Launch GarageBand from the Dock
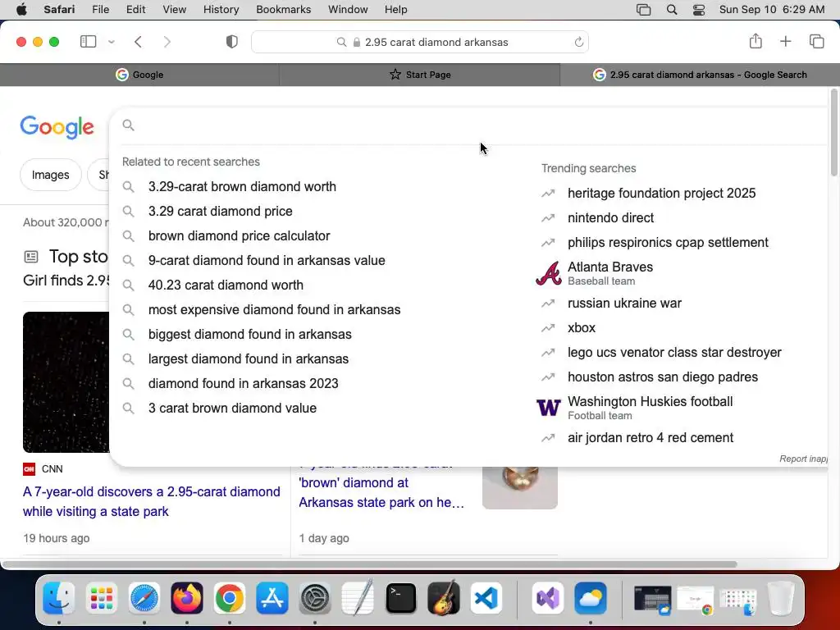840x630 pixels. tap(444, 598)
